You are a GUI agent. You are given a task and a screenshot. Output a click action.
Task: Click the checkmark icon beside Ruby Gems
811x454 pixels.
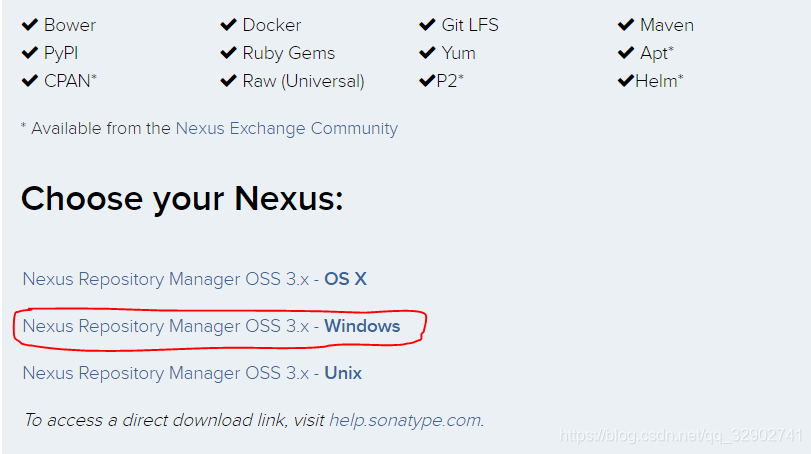click(229, 52)
